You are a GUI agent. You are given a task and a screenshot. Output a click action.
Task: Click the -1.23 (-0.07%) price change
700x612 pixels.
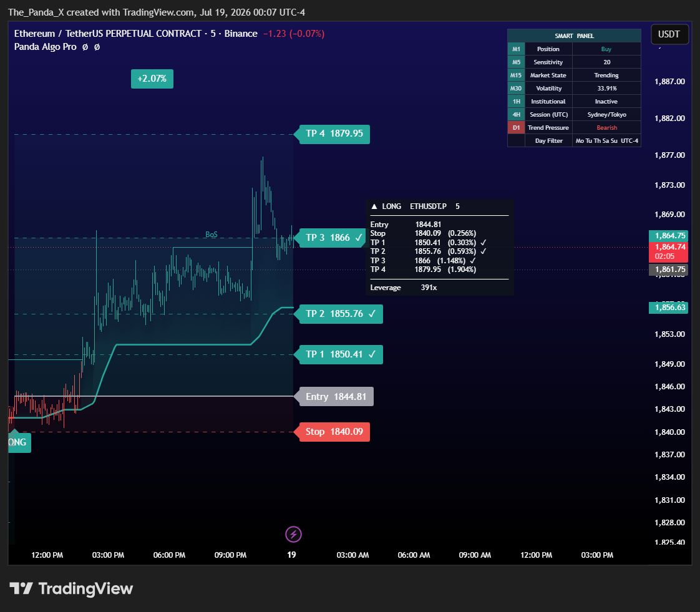(294, 34)
